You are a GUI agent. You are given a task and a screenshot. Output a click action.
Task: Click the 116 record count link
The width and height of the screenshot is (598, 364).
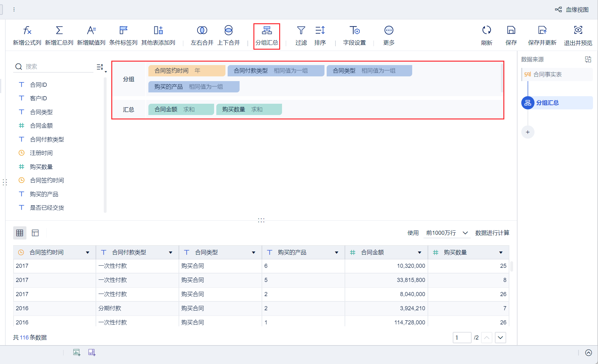(24, 338)
